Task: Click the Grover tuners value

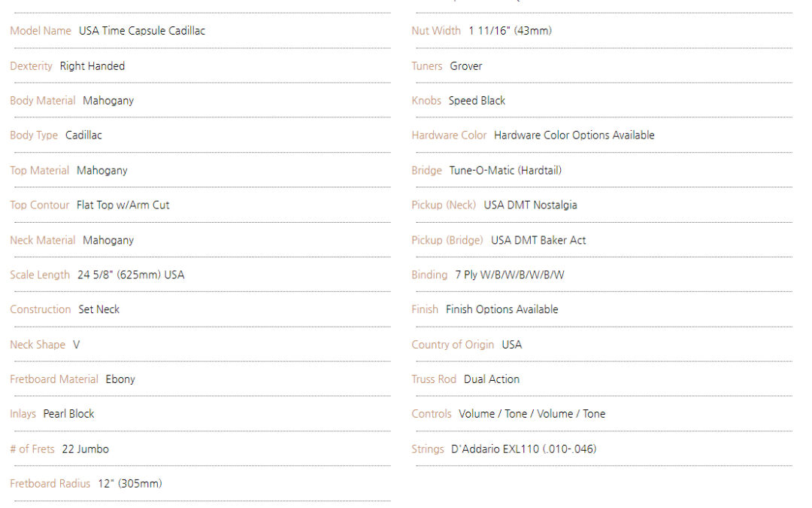Action: [466, 65]
